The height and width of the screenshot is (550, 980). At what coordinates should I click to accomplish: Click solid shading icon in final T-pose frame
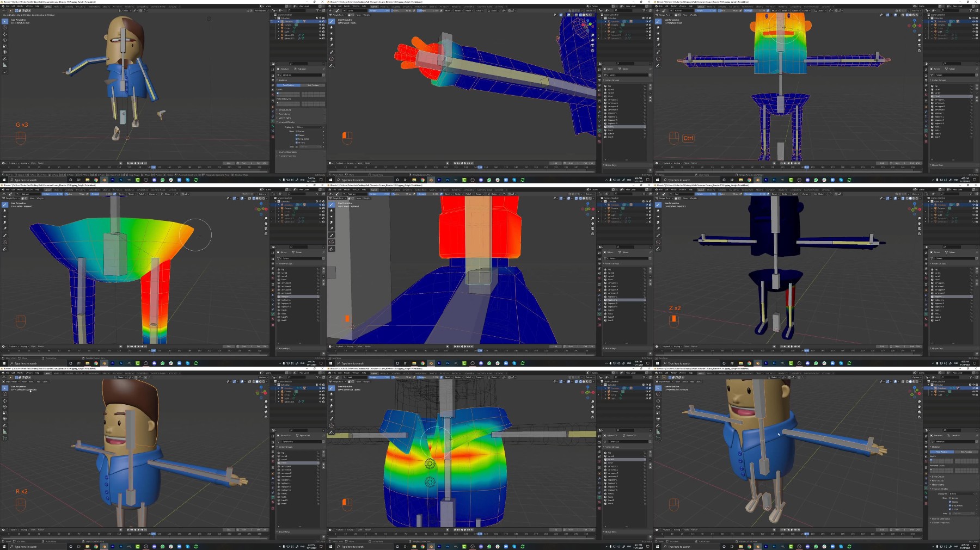pos(910,381)
